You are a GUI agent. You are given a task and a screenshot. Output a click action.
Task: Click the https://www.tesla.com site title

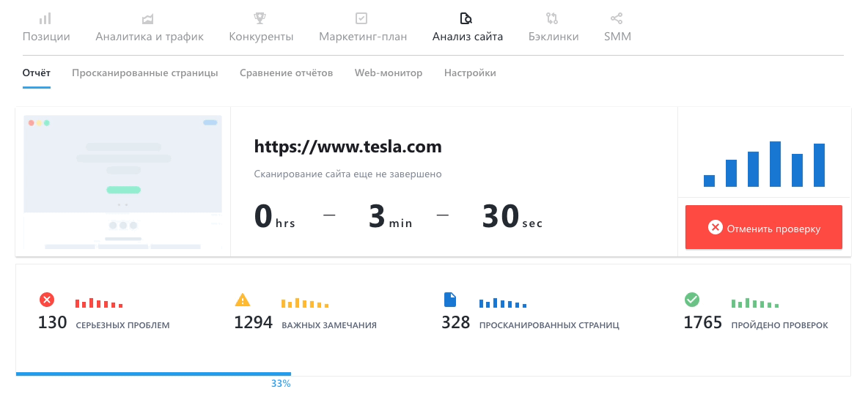(347, 147)
